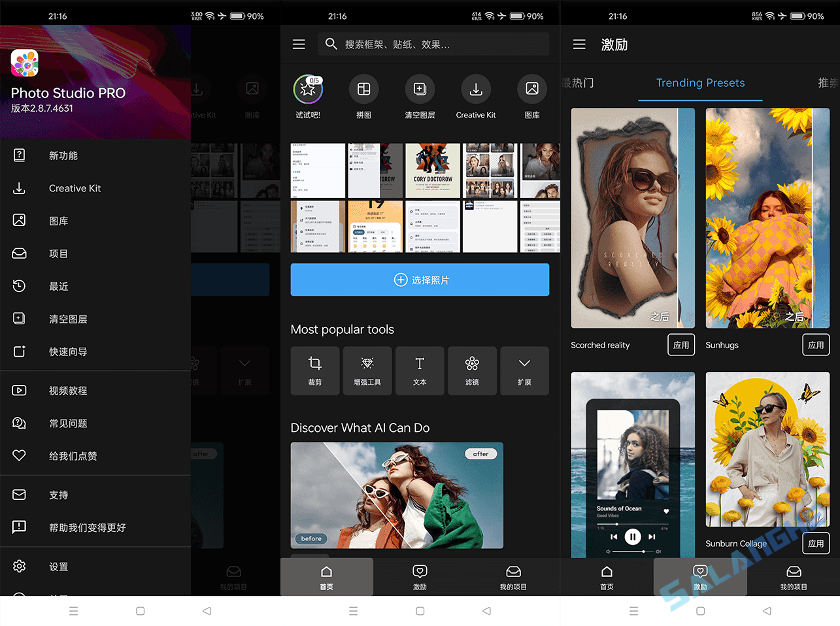
Task: Expand the 扩展 more tools dropdown
Action: (x=524, y=371)
